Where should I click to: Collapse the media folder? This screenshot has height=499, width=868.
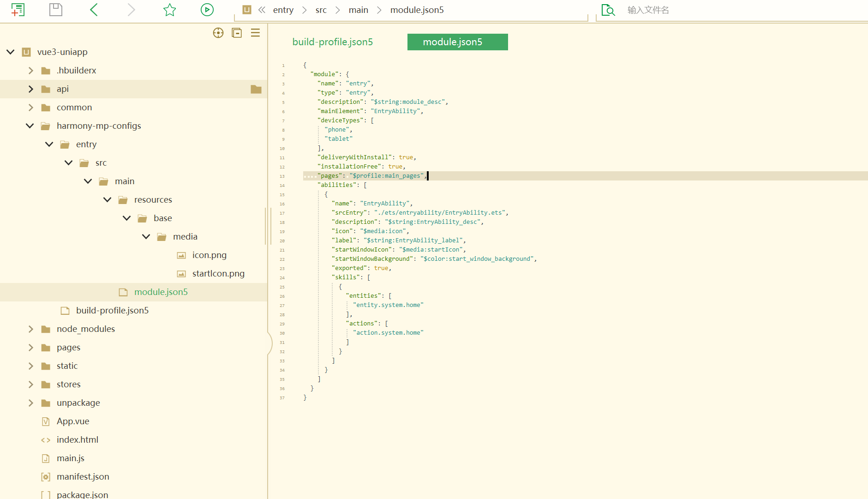[x=146, y=236]
